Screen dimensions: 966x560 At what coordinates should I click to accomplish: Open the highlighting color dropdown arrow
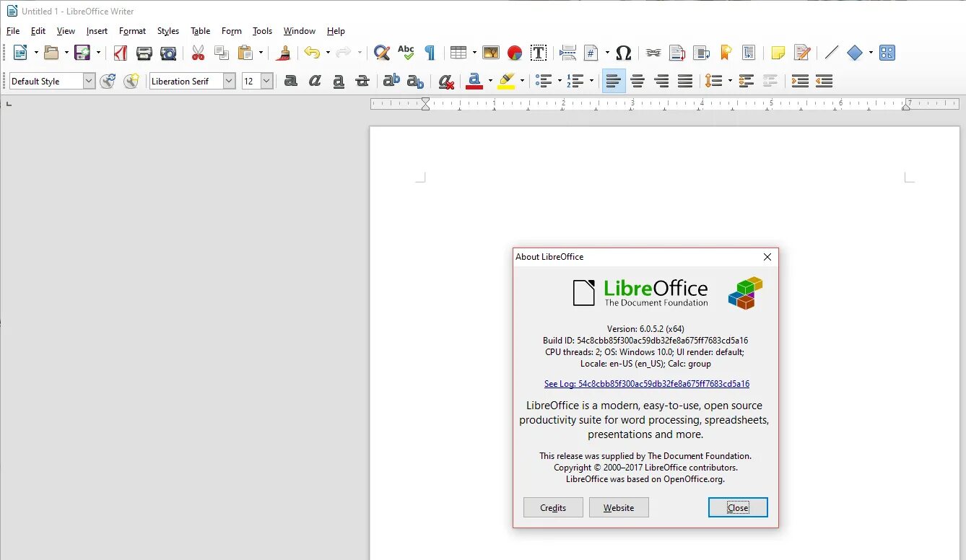click(x=522, y=82)
